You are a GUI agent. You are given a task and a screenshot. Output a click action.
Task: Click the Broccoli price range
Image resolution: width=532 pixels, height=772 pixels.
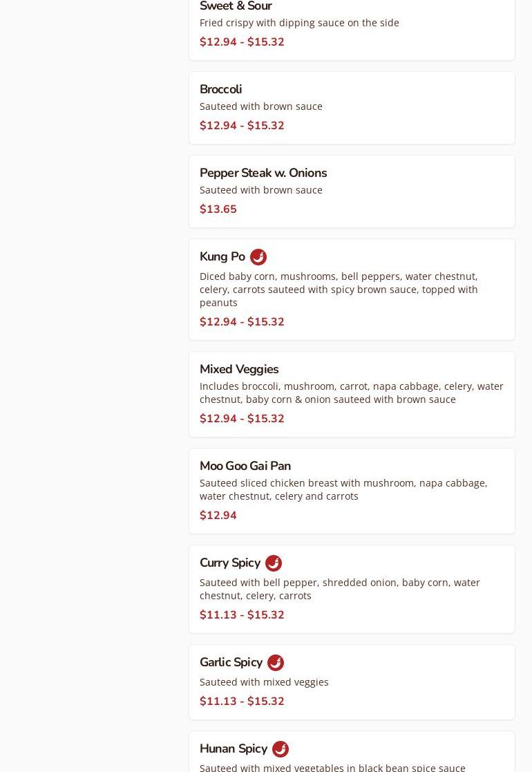tap(242, 125)
